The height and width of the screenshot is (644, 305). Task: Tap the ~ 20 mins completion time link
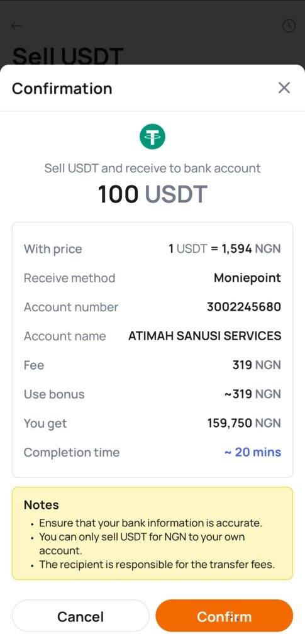pos(252,452)
